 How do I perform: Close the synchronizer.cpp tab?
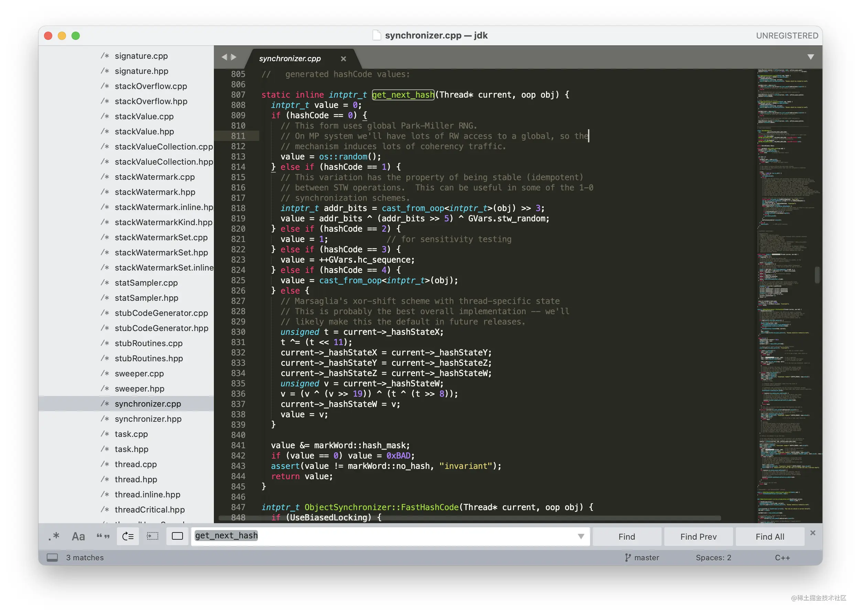coord(343,58)
